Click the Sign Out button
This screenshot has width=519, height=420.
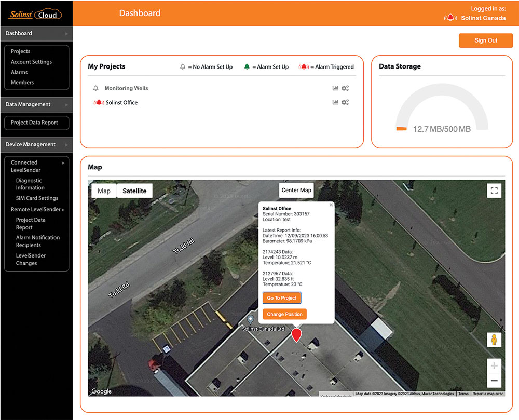pos(486,40)
